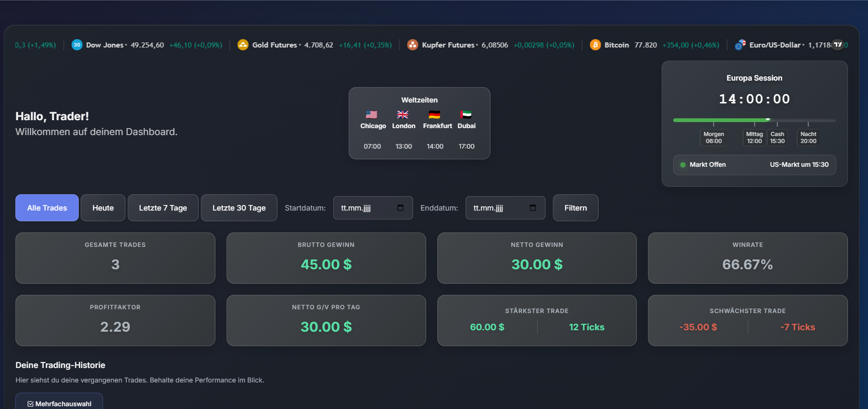868x409 pixels.
Task: Click the Netto G/V pro Tag card
Action: click(x=326, y=320)
